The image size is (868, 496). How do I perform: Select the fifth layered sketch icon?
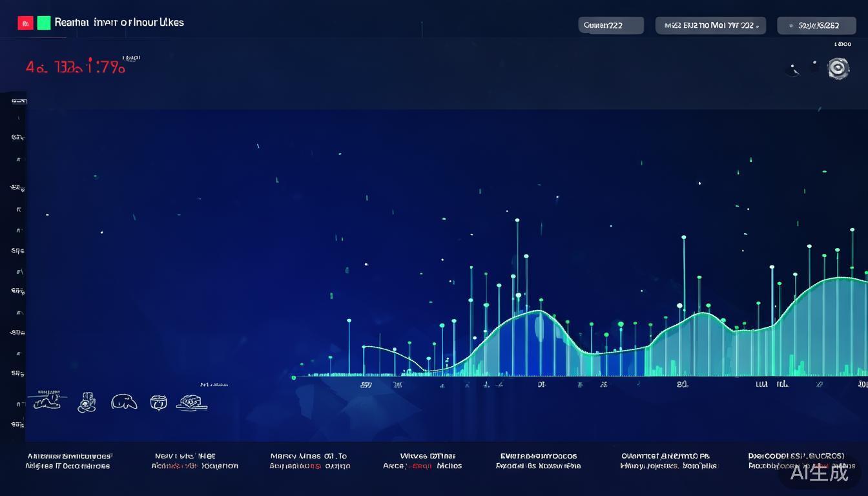click(x=192, y=402)
